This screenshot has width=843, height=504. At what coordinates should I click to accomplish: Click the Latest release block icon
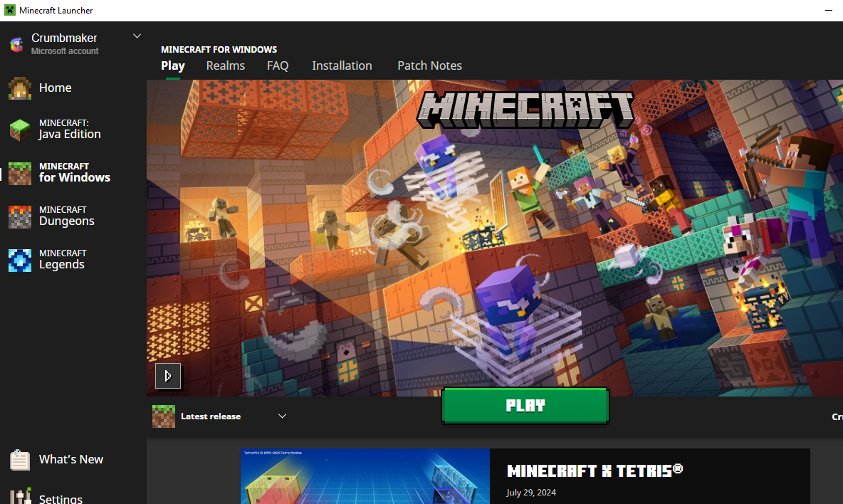164,416
